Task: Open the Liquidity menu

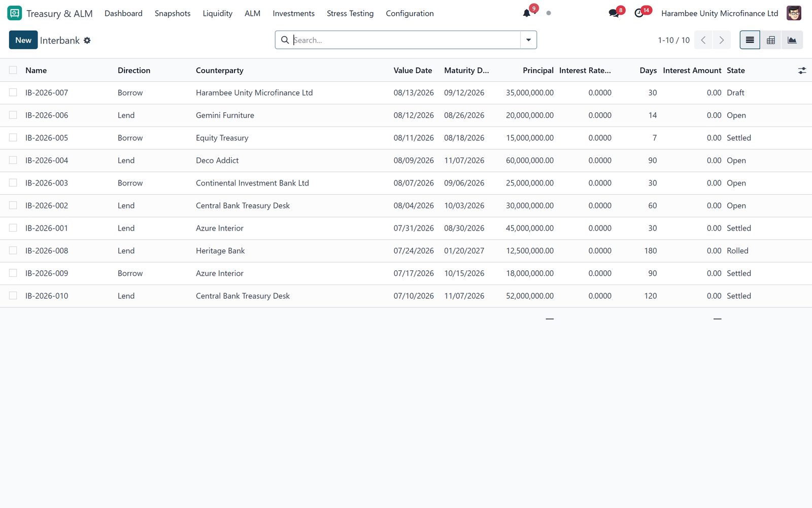Action: [x=217, y=13]
